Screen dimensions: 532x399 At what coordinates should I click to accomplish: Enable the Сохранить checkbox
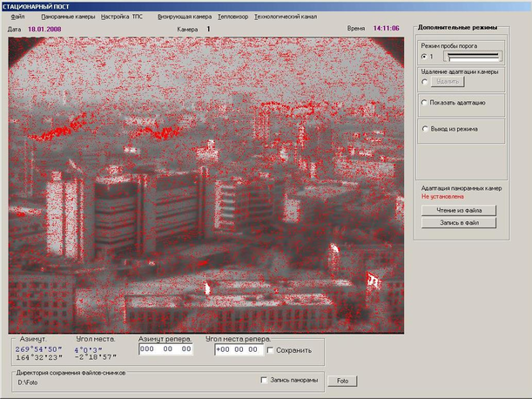click(x=268, y=350)
